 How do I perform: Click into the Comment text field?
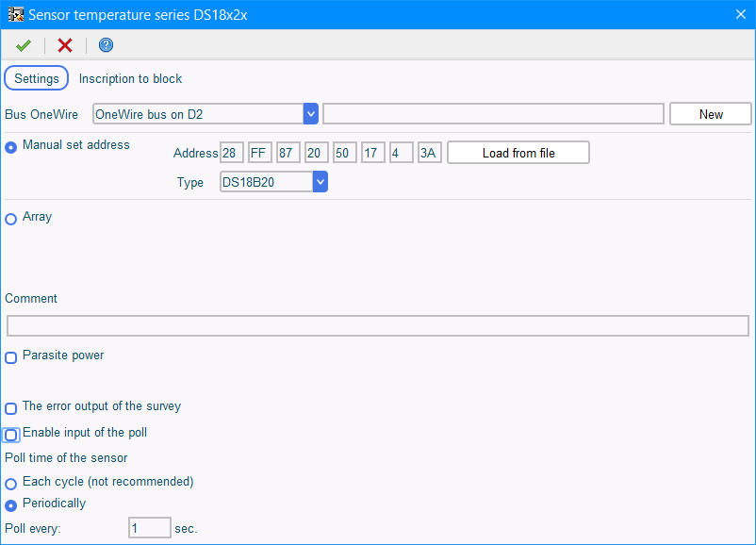tap(378, 325)
